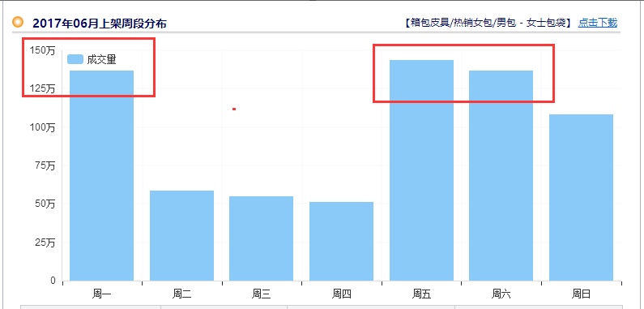The width and height of the screenshot is (644, 309).
Task: Click the 点击下载 download link
Action: point(597,23)
